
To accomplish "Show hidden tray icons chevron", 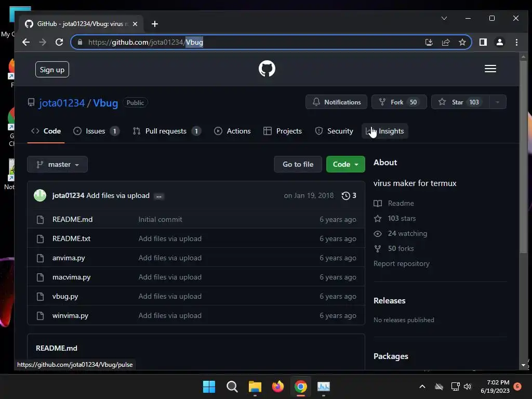I will [422, 387].
